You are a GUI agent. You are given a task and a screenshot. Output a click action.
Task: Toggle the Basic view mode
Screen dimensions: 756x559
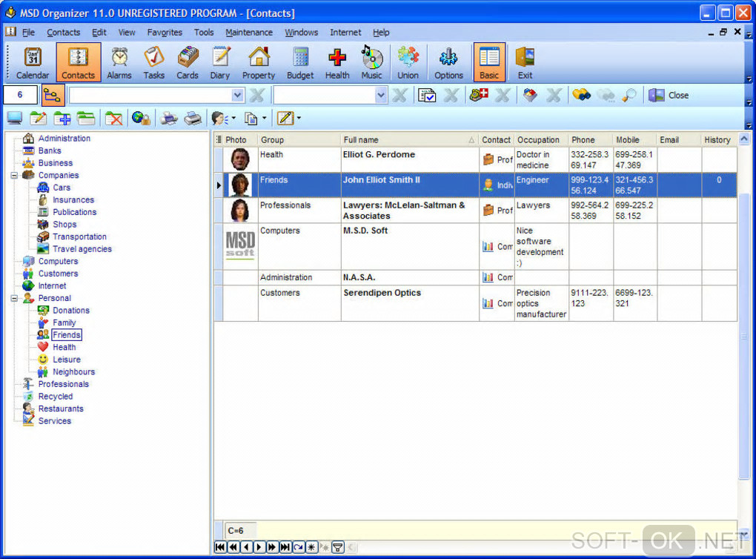489,62
